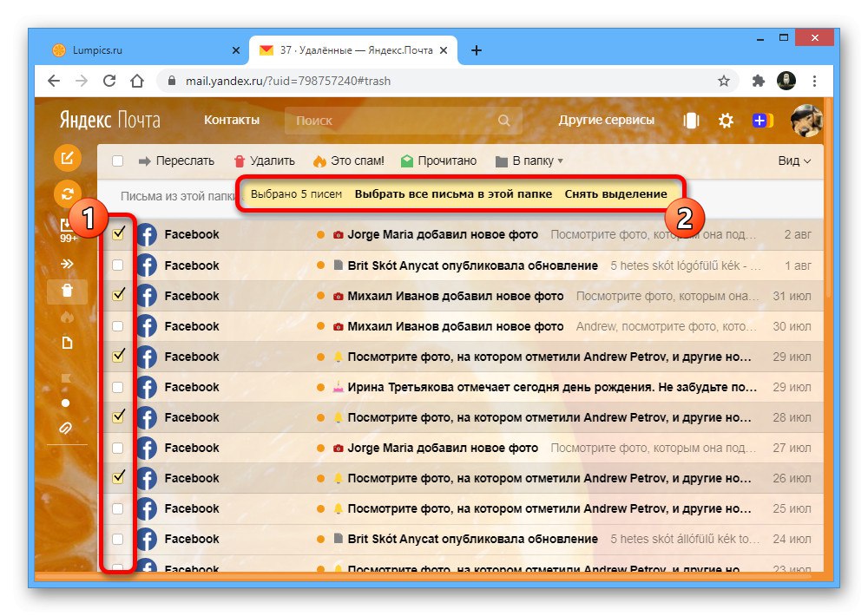Click Выбрать все письма в этой папке
This screenshot has width=868, height=616.
pyautogui.click(x=453, y=194)
